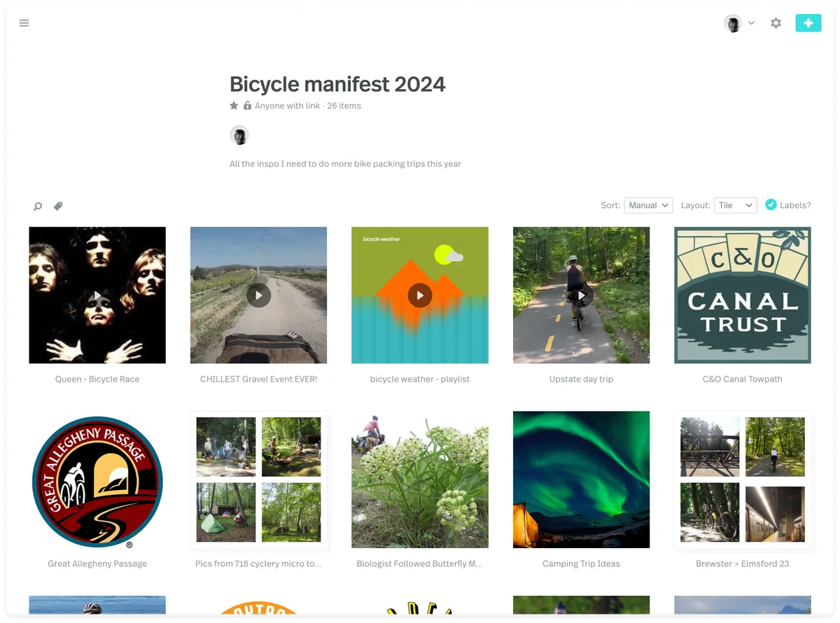The width and height of the screenshot is (840, 623).
Task: Open the butterfly milkweed photo tile
Action: point(420,479)
